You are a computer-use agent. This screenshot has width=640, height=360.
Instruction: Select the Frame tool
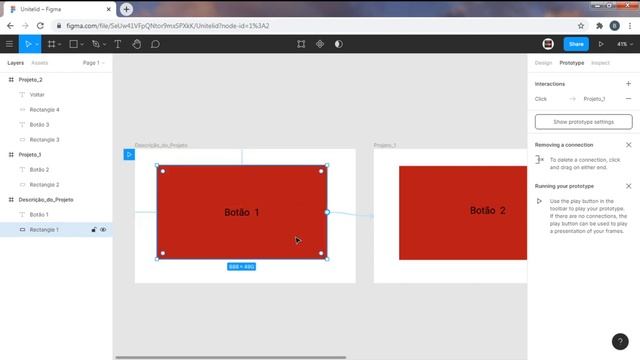[51, 44]
